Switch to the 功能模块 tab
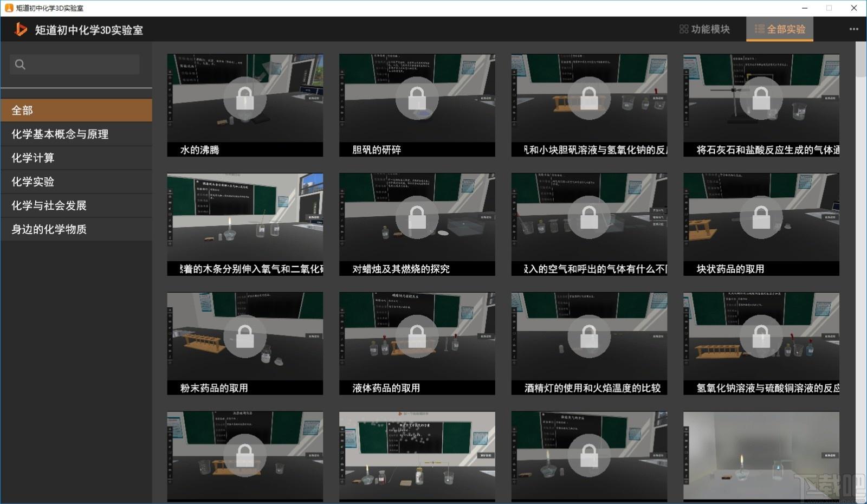 tap(704, 29)
